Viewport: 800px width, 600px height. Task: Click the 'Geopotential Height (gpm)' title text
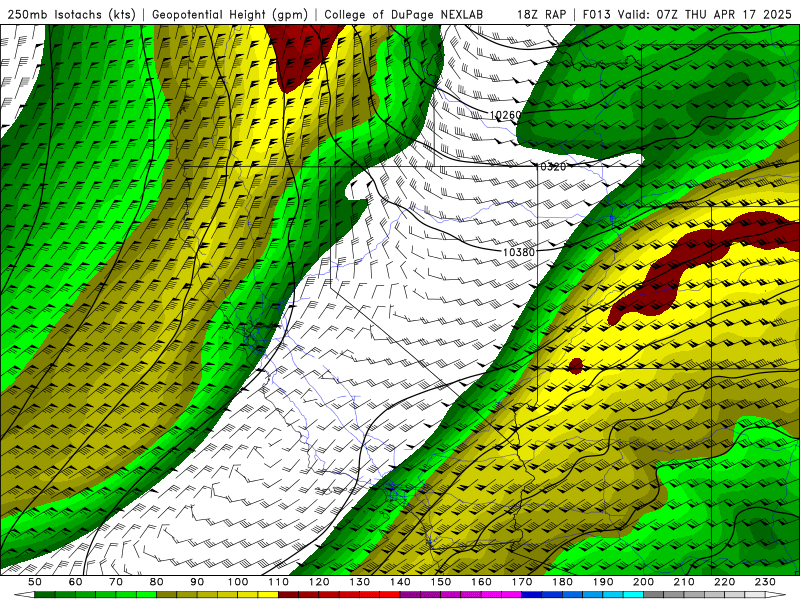(230, 14)
